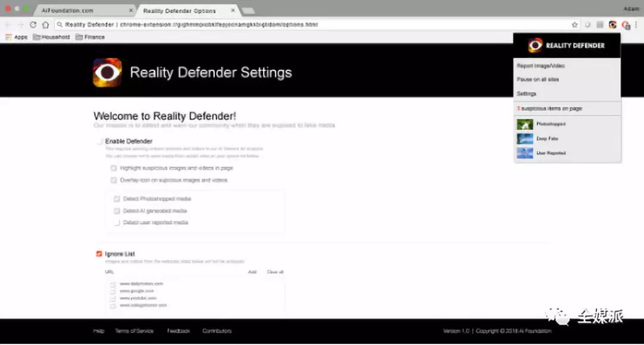Click the Reality Defender logo in popup header
Screen dimensions: 644x345
coord(535,45)
